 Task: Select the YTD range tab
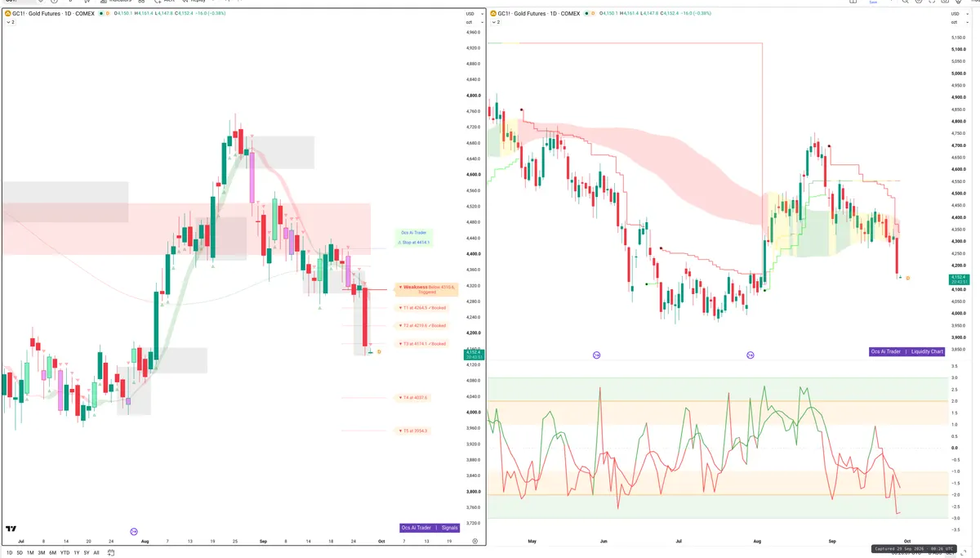click(x=65, y=553)
